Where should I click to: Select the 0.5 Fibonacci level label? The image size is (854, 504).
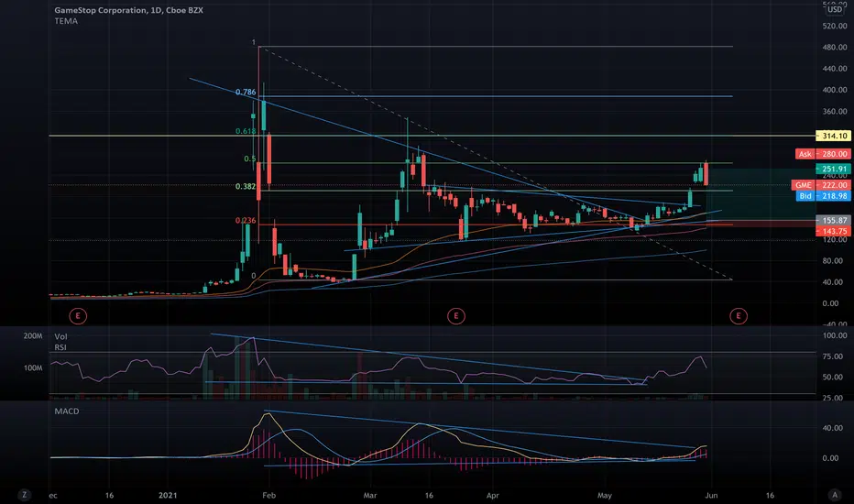pos(250,159)
